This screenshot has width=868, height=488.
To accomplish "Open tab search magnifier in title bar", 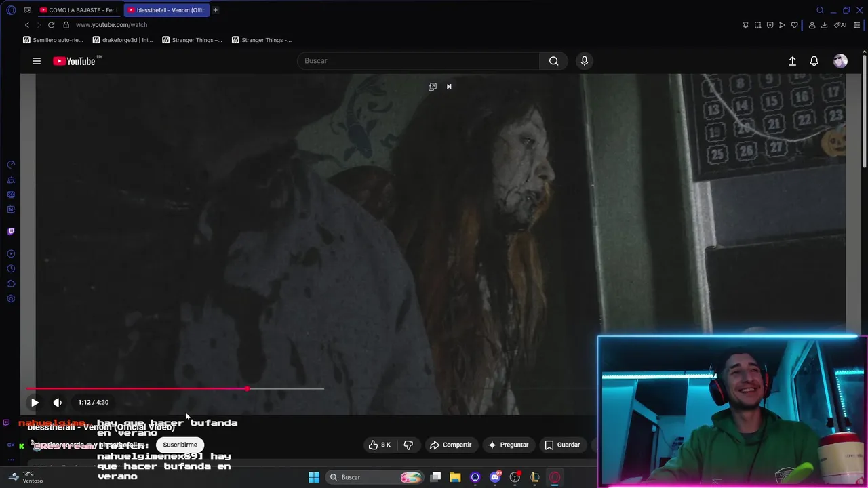I will [820, 10].
